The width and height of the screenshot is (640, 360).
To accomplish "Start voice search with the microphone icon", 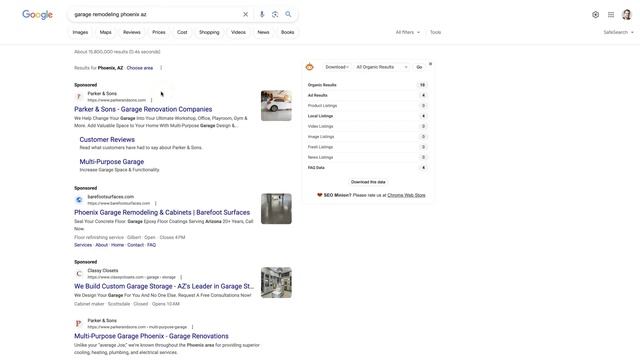I will pyautogui.click(x=262, y=14).
